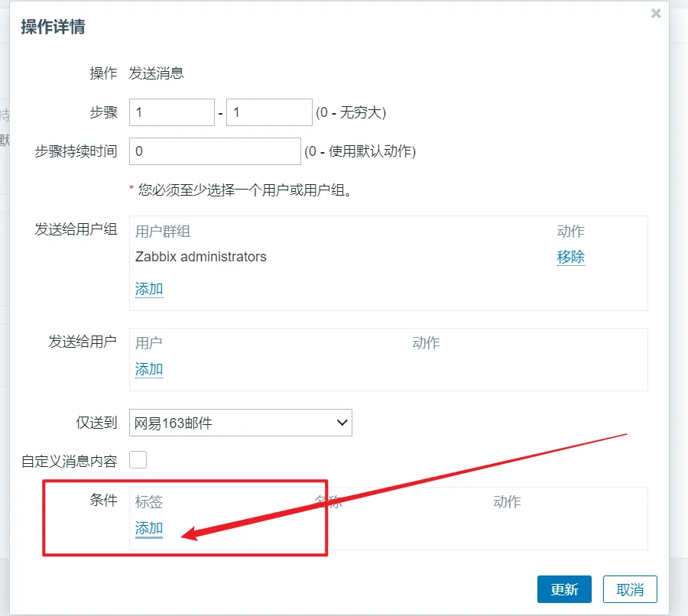The width and height of the screenshot is (688, 616).
Task: Click 添加 under the 用户群组 list
Action: point(149,289)
